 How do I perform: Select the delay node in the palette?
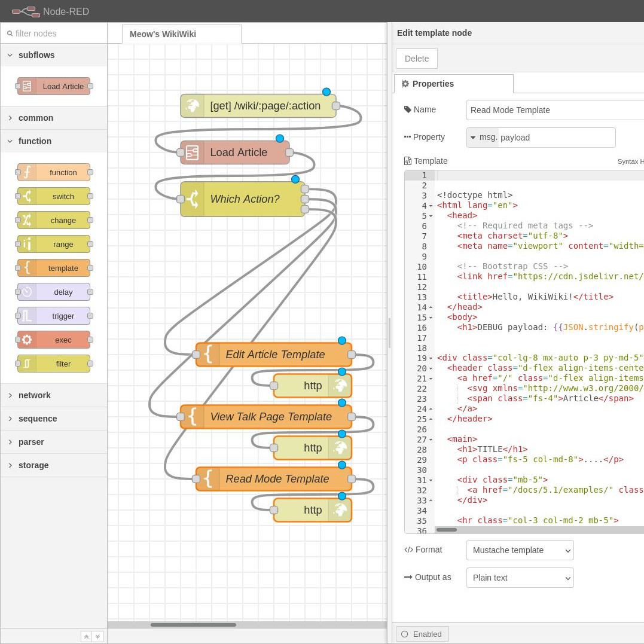pyautogui.click(x=54, y=292)
